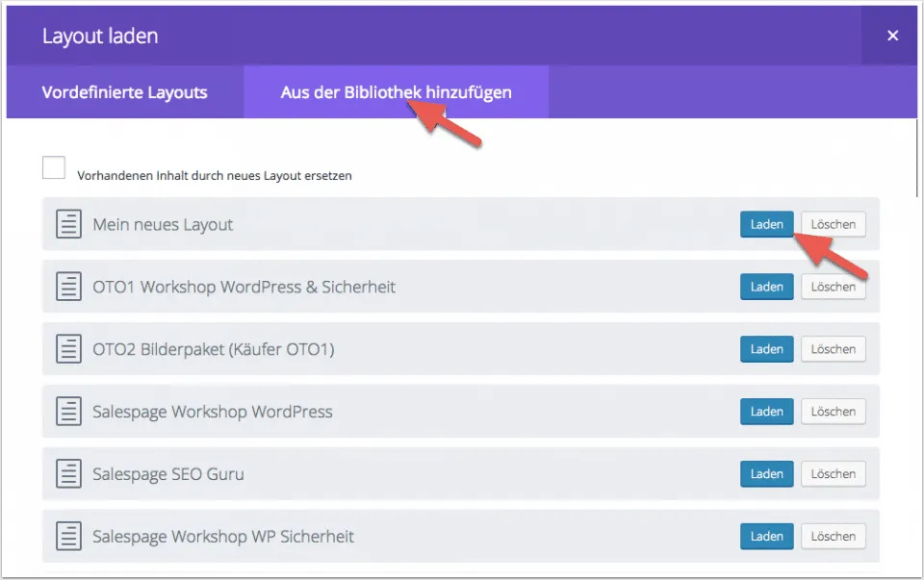Viewport: 924px width, 580px height.
Task: Select the Salespage SEO Guru layout name
Action: (167, 474)
